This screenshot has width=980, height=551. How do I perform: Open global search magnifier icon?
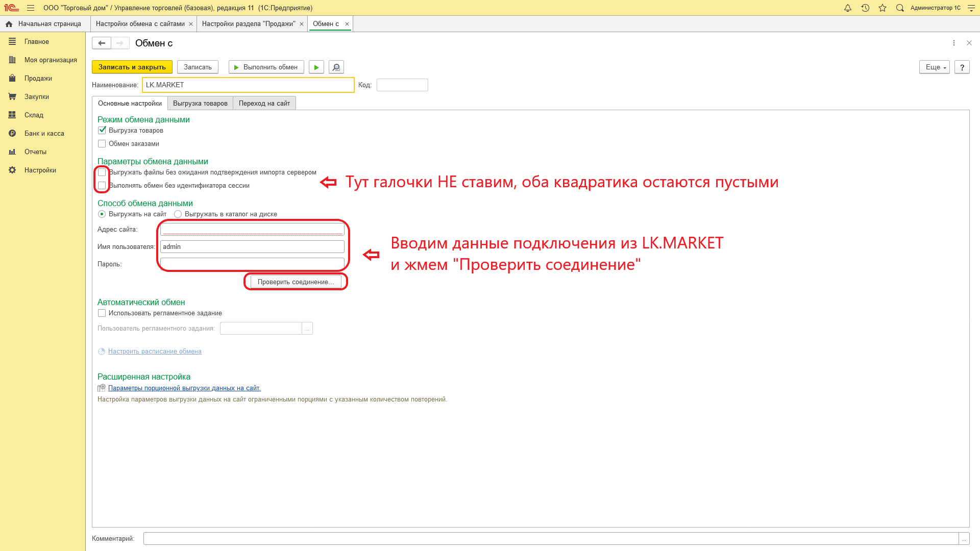tap(900, 8)
